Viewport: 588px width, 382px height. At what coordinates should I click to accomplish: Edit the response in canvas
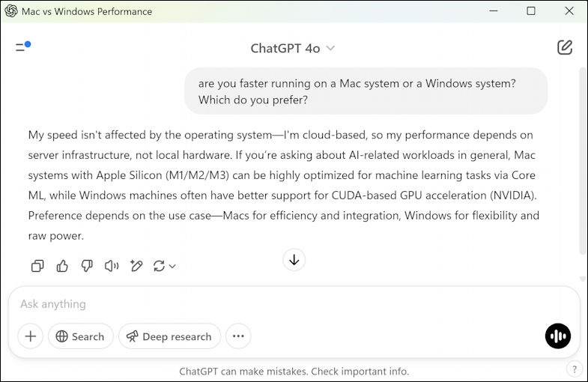[136, 266]
